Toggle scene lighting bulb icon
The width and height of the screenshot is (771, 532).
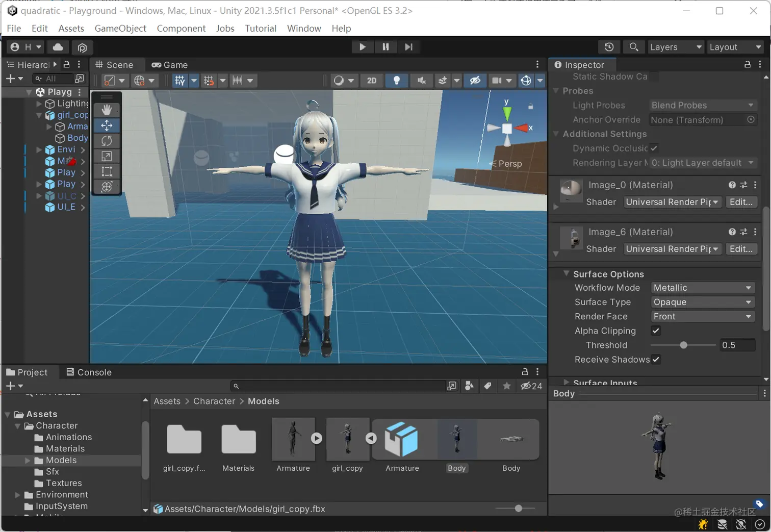click(x=396, y=81)
